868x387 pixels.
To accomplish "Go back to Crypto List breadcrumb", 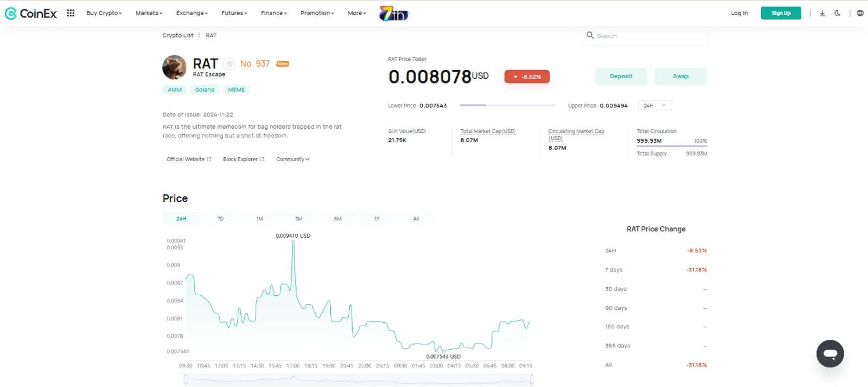I will 178,35.
